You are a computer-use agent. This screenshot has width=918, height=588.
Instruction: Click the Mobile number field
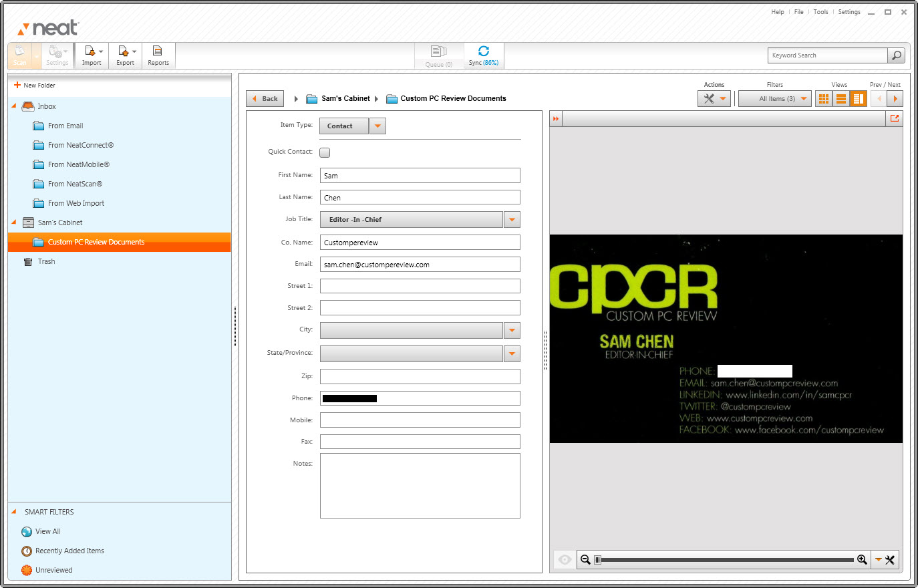(x=420, y=420)
